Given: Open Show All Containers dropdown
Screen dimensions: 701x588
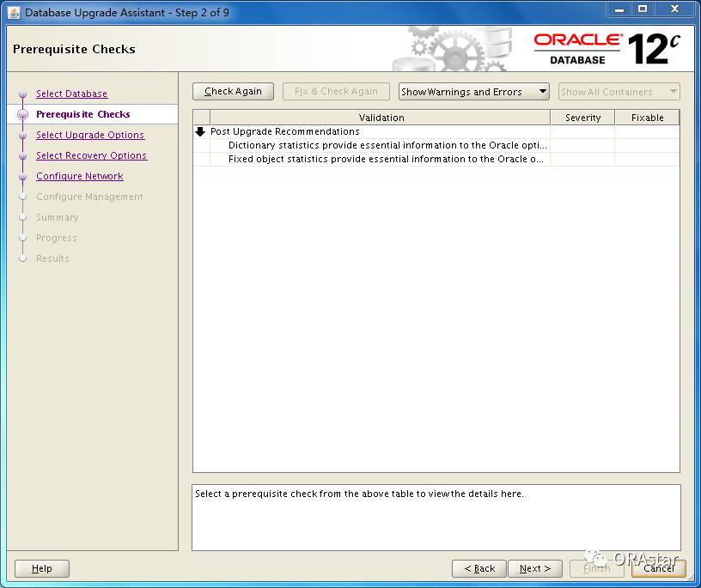Looking at the screenshot, I should click(619, 92).
